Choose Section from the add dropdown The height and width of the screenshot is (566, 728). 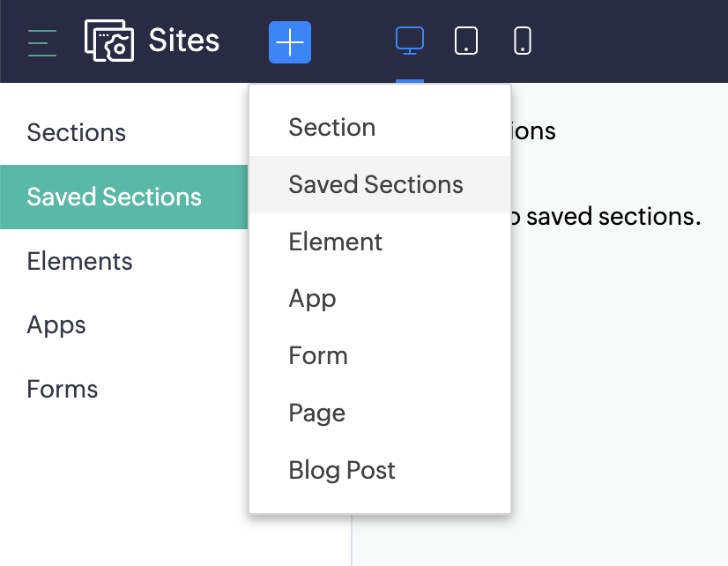pos(332,128)
